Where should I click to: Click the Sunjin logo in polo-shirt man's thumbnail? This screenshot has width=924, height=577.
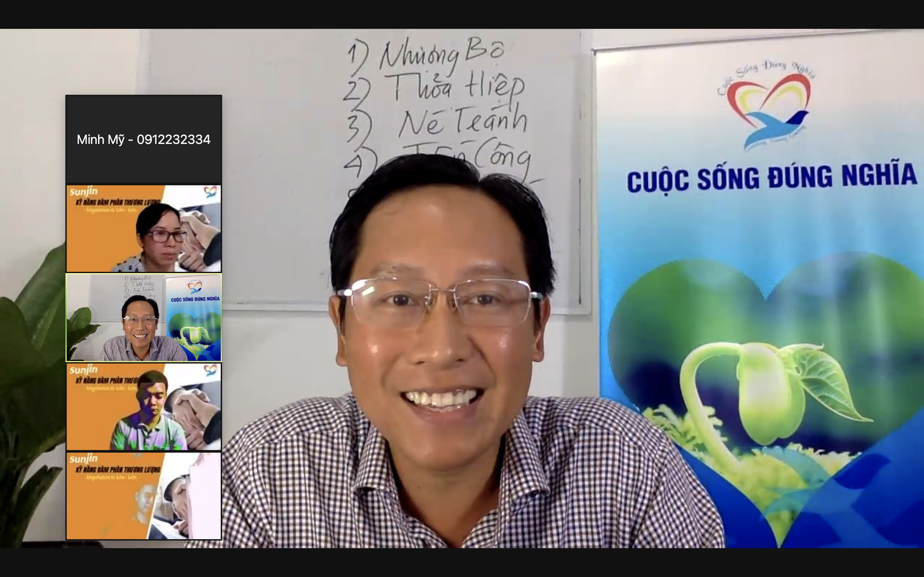point(84,370)
